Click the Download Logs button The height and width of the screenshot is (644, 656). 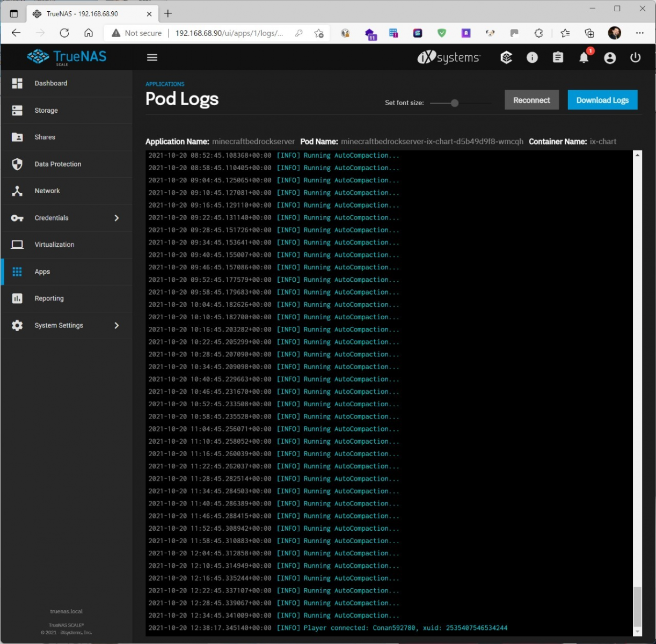pyautogui.click(x=602, y=100)
